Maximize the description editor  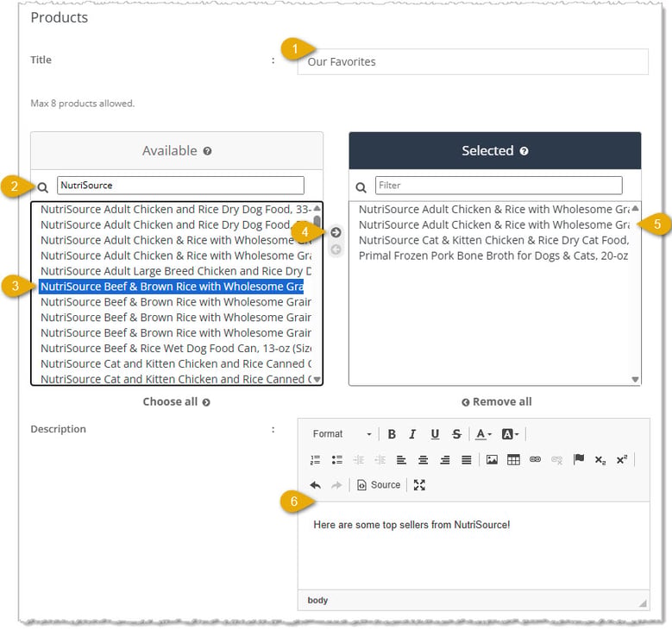pos(419,485)
